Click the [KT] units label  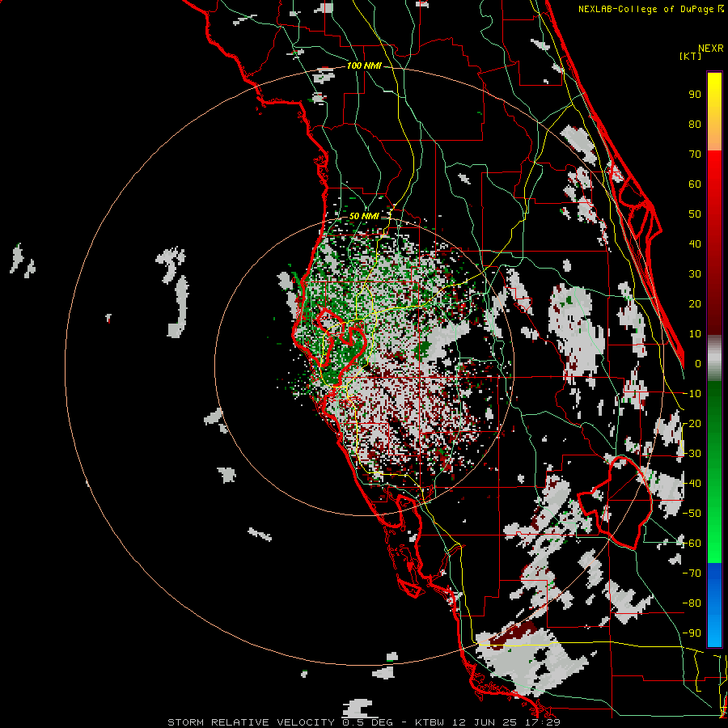691,56
